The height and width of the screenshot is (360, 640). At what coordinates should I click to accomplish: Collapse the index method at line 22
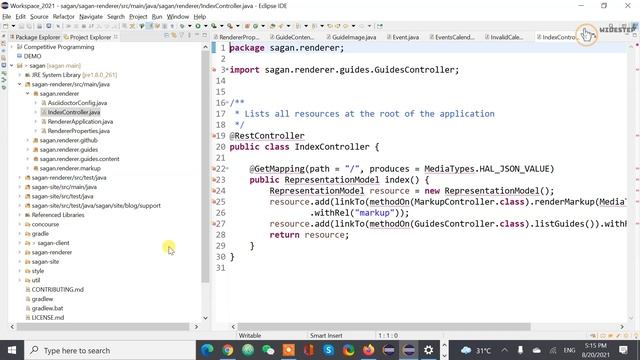pyautogui.click(x=227, y=169)
